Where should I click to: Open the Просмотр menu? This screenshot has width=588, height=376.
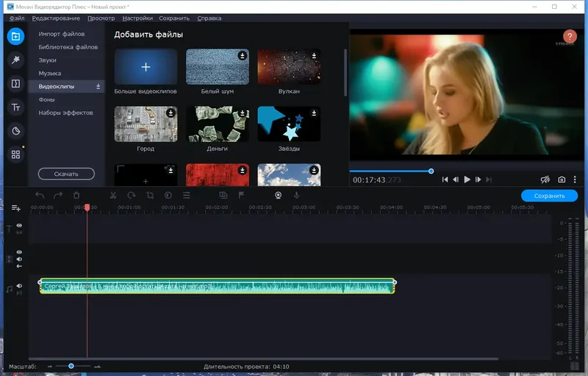click(x=101, y=18)
